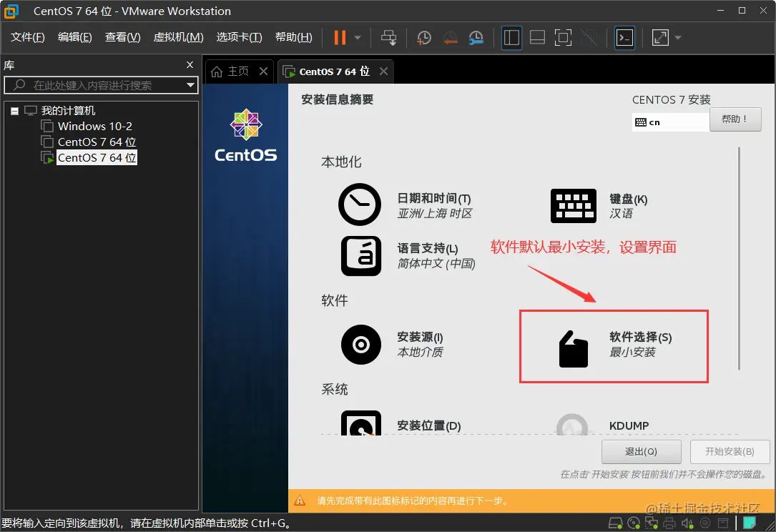
Task: Open the snapshot manager icon
Action: (x=476, y=38)
